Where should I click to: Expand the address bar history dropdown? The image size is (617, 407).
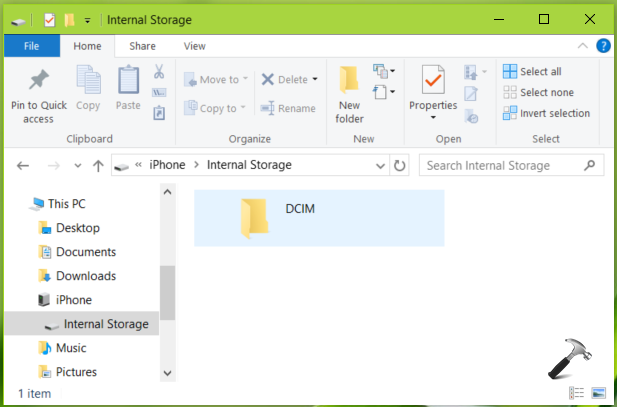click(380, 166)
